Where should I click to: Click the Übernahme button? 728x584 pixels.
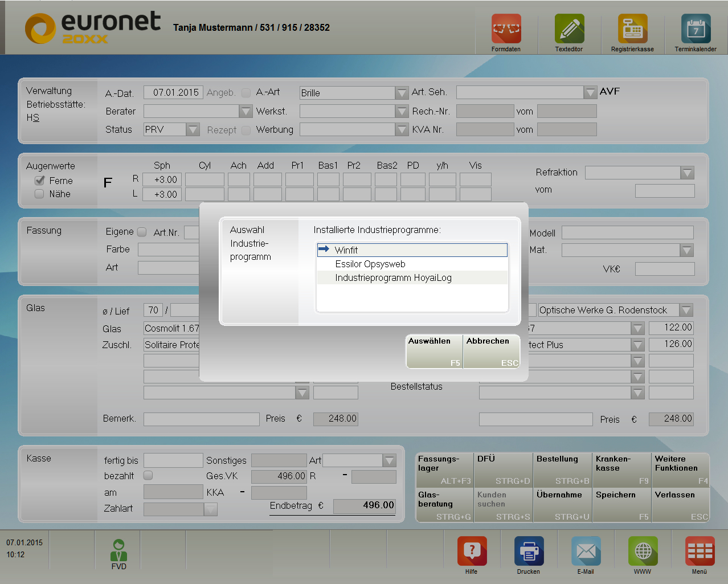pyautogui.click(x=563, y=506)
